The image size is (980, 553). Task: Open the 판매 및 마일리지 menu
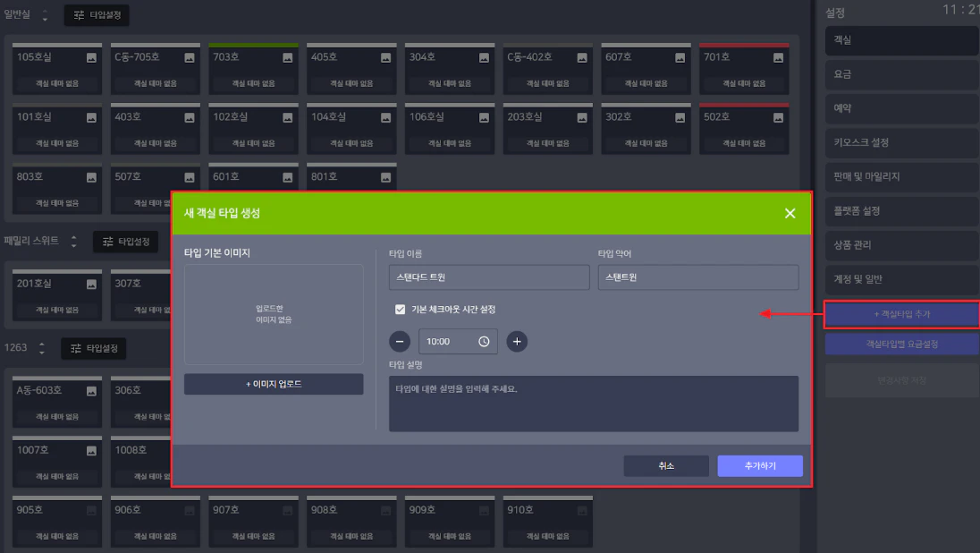coord(902,177)
